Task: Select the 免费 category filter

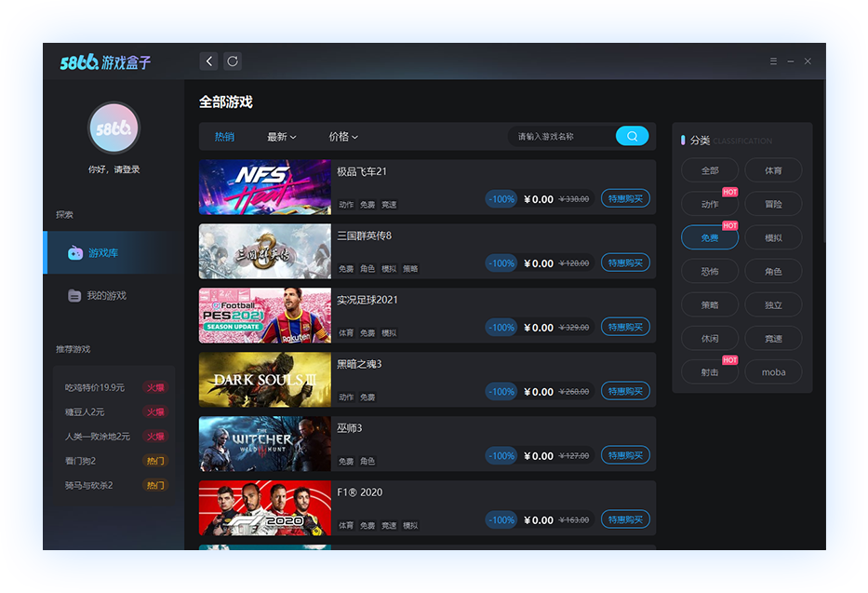Action: [x=710, y=238]
